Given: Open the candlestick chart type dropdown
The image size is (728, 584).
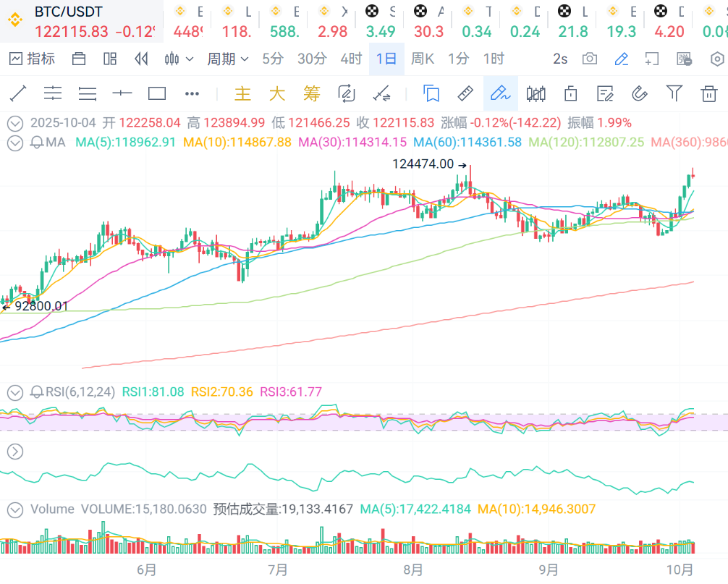Looking at the screenshot, I should point(179,59).
